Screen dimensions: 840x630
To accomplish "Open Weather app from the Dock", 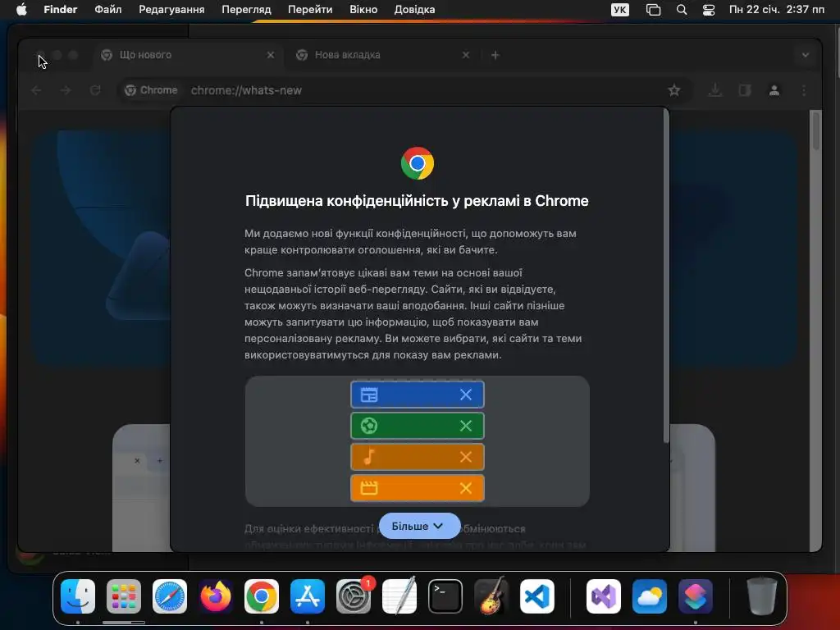I will tap(650, 596).
